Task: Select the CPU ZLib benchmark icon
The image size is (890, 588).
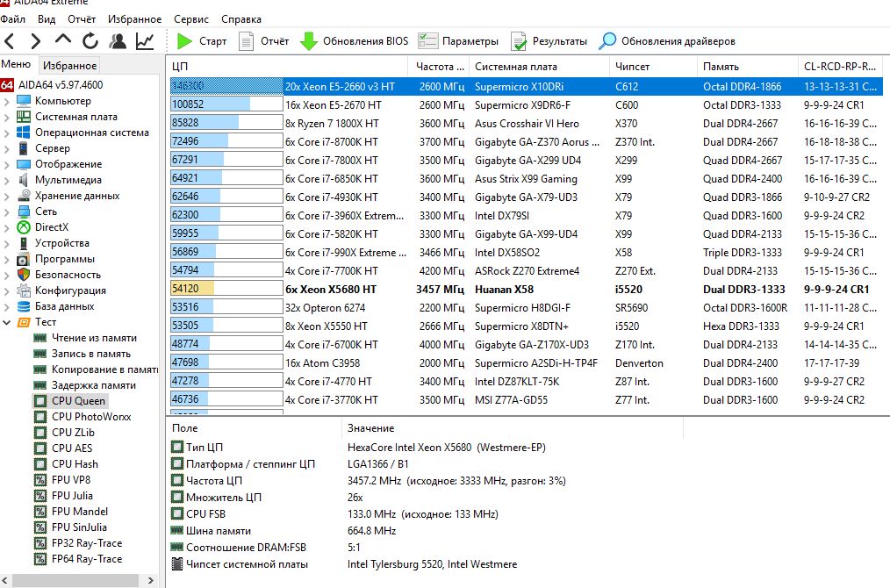Action: 39,433
